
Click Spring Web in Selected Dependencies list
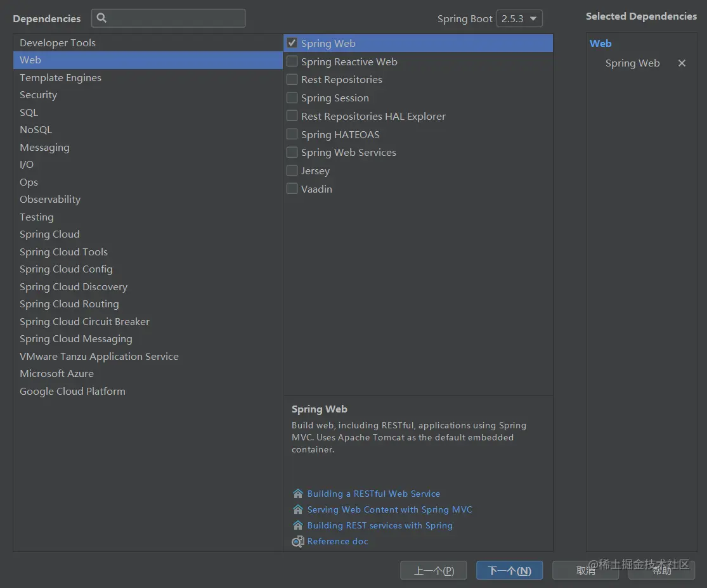click(633, 63)
